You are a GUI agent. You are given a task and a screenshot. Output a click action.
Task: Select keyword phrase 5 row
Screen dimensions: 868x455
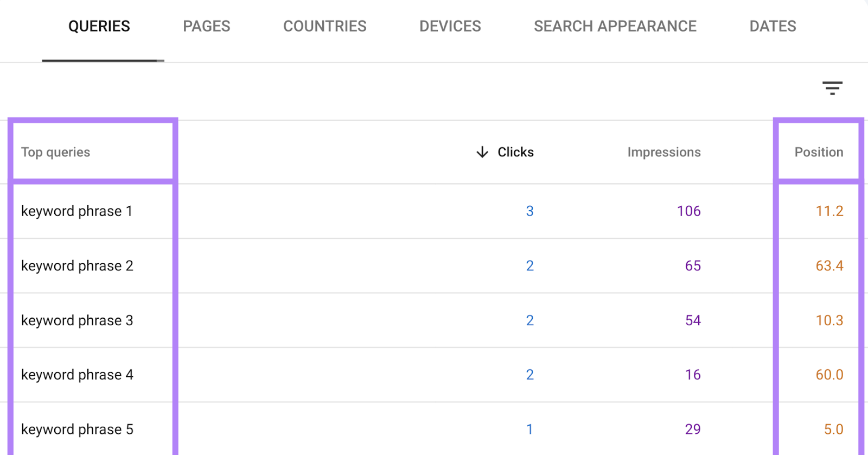pos(76,429)
